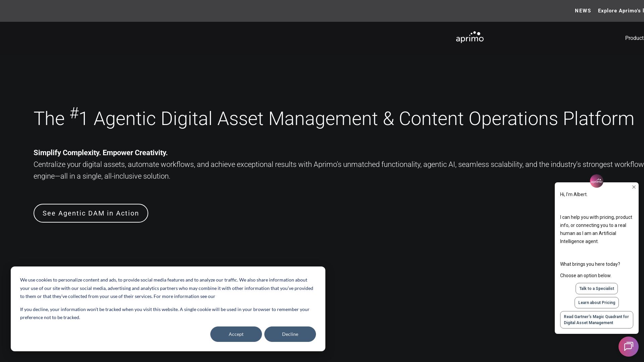The image size is (644, 362).
Task: Click 'Choose an option below.' chat text
Action: [x=586, y=276]
